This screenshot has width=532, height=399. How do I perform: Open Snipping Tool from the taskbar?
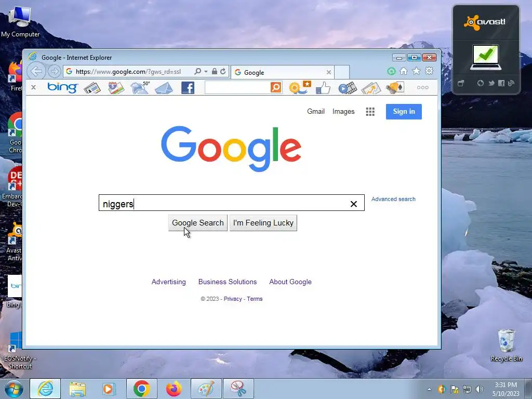tap(238, 389)
